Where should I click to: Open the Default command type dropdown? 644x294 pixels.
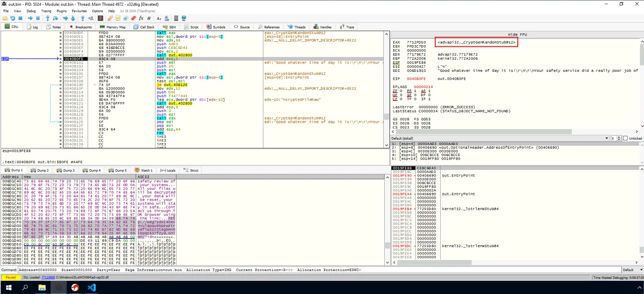[631, 270]
